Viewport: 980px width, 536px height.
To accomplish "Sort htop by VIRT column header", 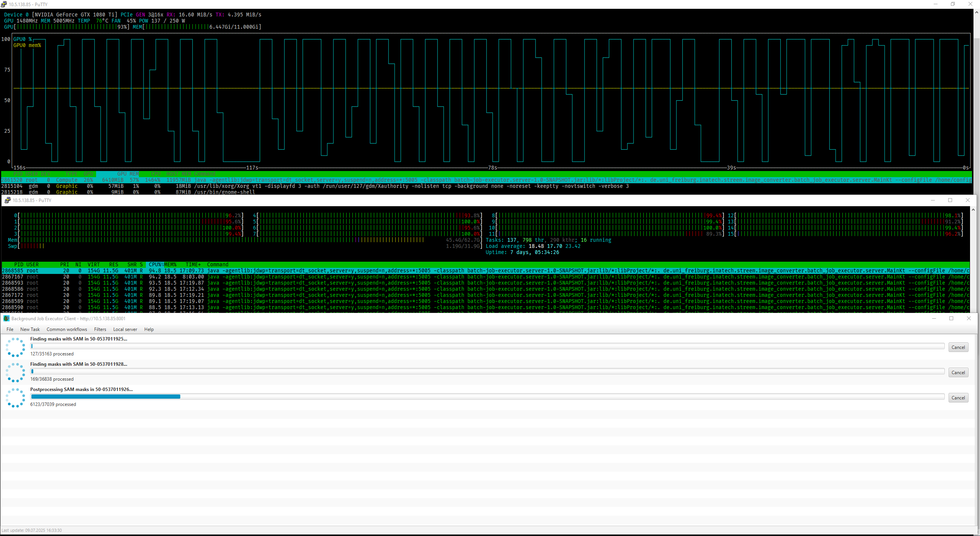I will 94,264.
